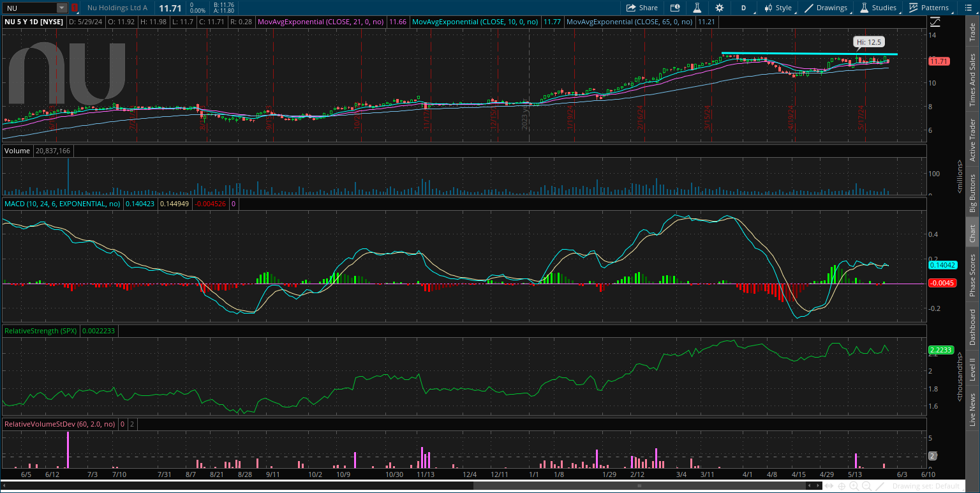Image resolution: width=980 pixels, height=493 pixels.
Task: Click the crosshair pan icon
Action: [842, 486]
